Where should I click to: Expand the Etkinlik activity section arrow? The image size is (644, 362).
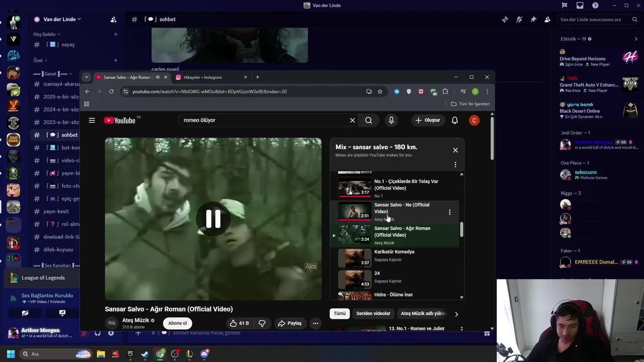(x=636, y=39)
